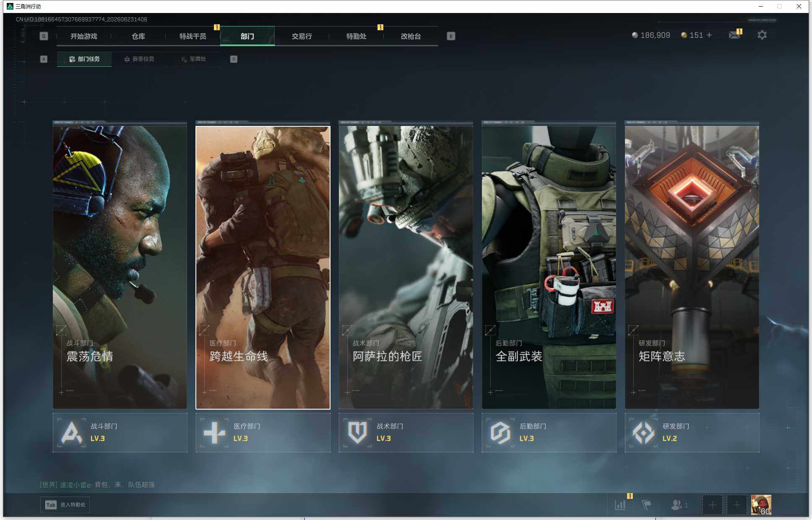Open the 阿萨拉的枪匠 tactical department card
This screenshot has height=520, width=812.
[406, 267]
